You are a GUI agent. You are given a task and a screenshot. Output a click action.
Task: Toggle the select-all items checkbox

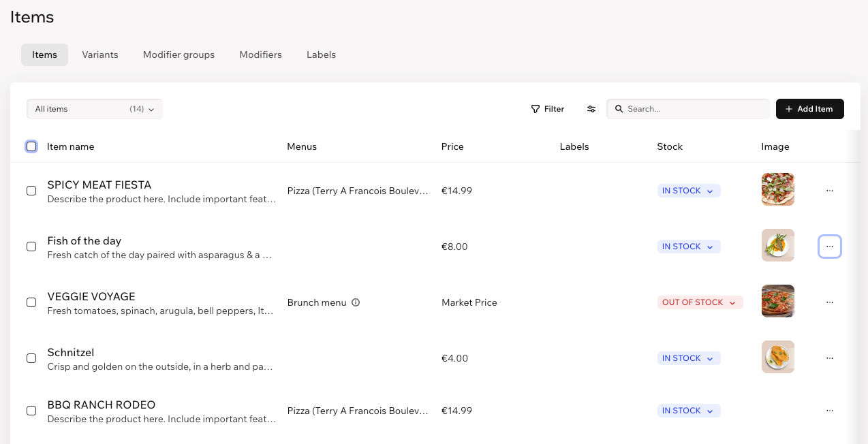tap(31, 146)
